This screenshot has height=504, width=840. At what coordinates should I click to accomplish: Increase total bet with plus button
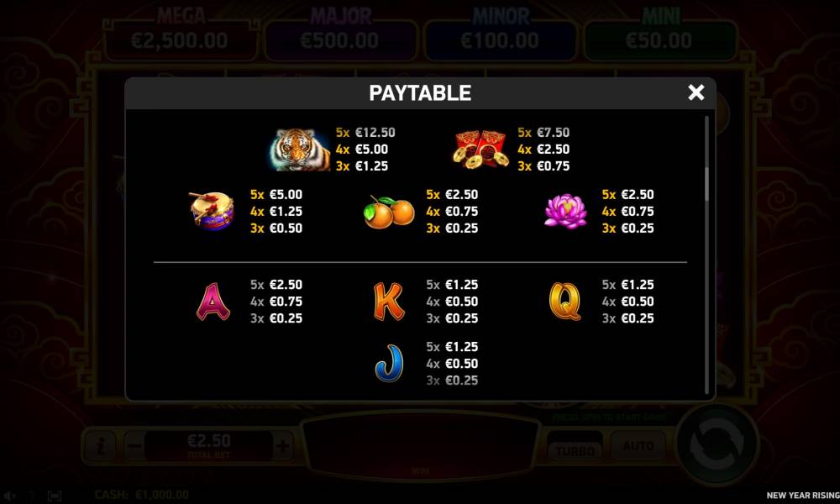point(282,445)
